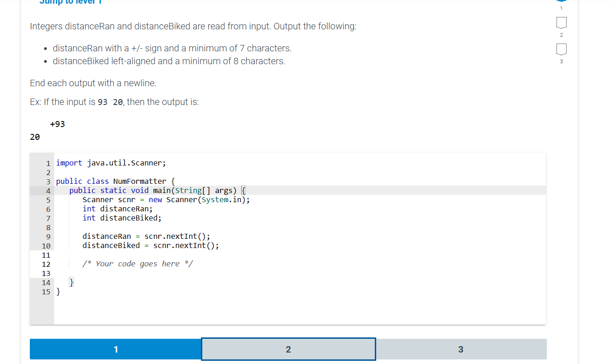Viewport: 612px width, 364px height.
Task: Click the import java.util.Scanner statement
Action: pos(110,163)
